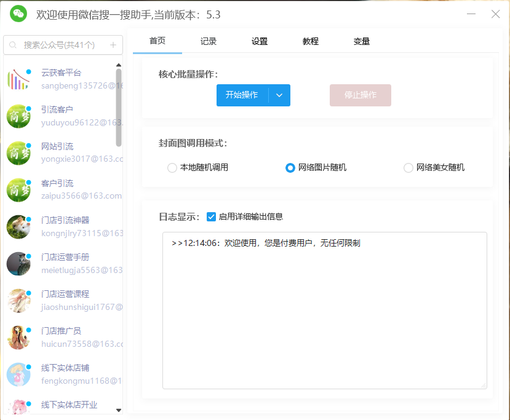Select the 线下实体店开业 account name
510x420 pixels.
(x=70, y=405)
